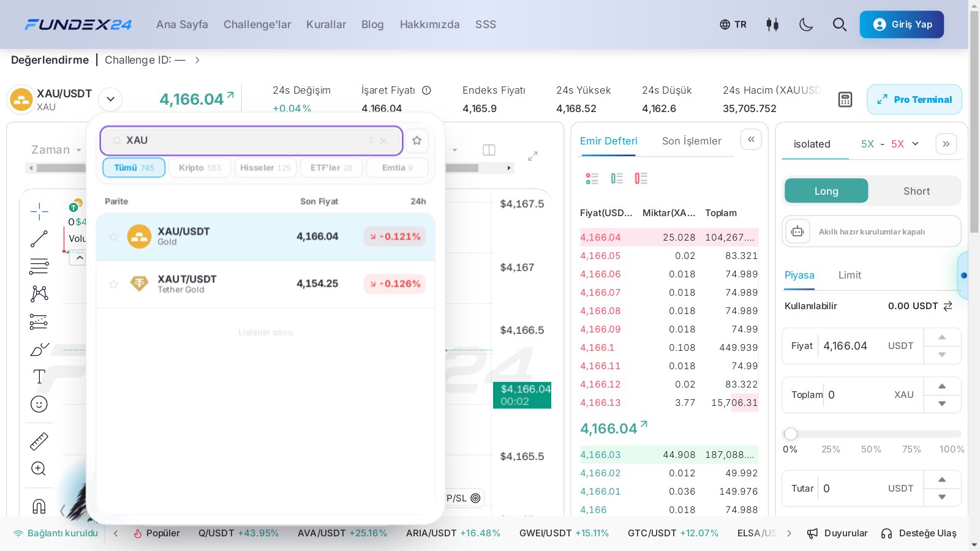Toggle favorites filter star button
This screenshot has width=980, height=551.
[417, 141]
